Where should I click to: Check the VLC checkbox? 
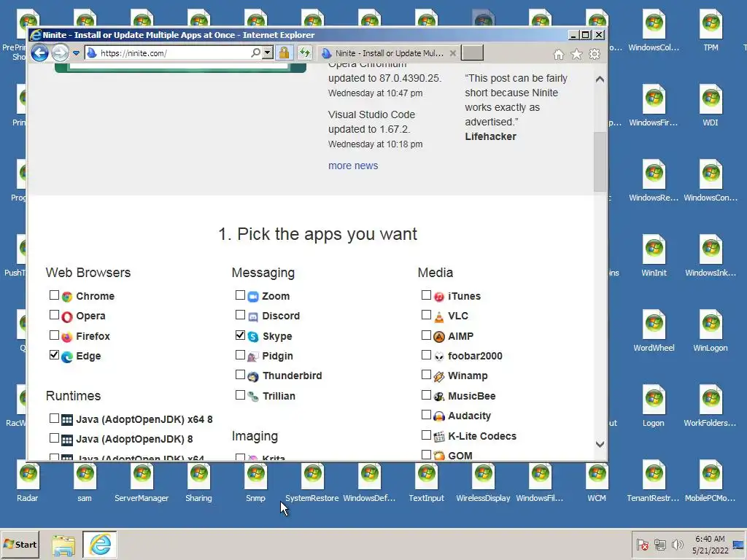[x=426, y=315]
